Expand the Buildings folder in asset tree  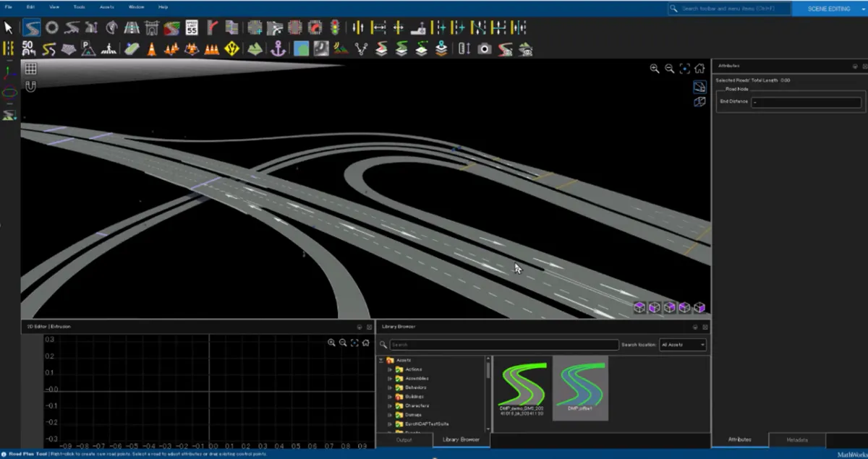coord(389,397)
